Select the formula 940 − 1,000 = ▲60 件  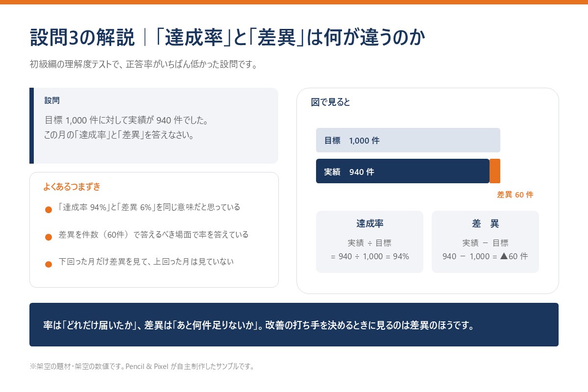point(485,256)
